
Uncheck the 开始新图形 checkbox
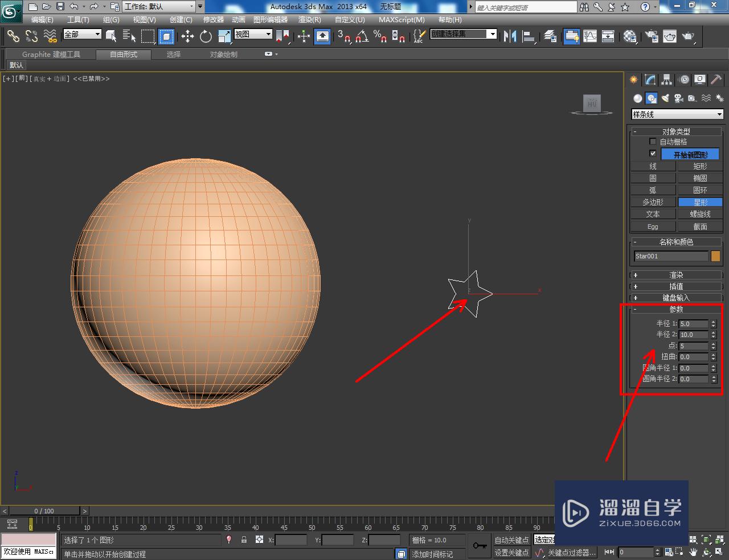pos(653,154)
